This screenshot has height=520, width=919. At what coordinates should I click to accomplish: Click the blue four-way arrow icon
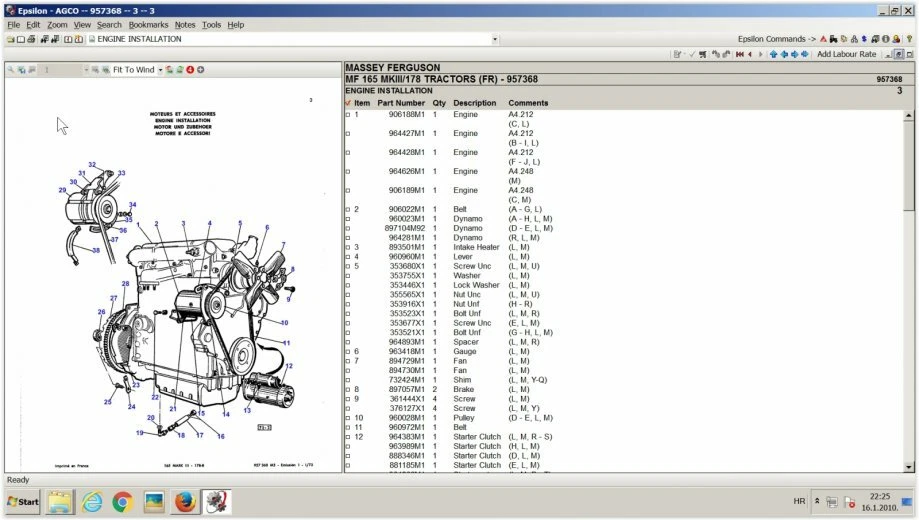pos(805,55)
